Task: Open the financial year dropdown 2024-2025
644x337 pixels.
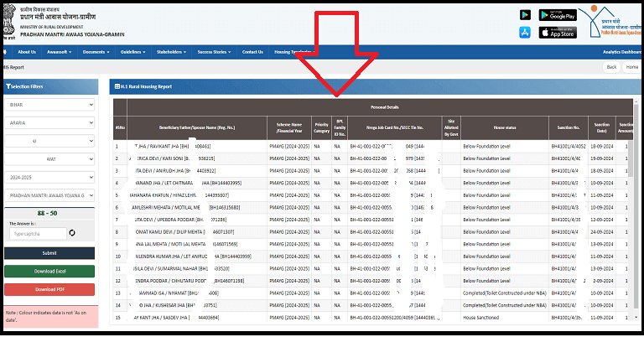Action: pos(49,178)
